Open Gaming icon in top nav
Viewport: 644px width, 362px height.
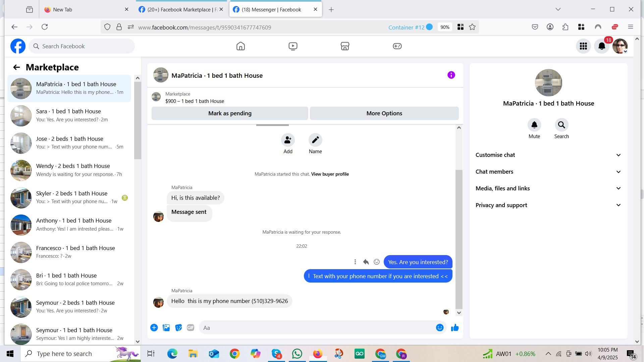(397, 46)
